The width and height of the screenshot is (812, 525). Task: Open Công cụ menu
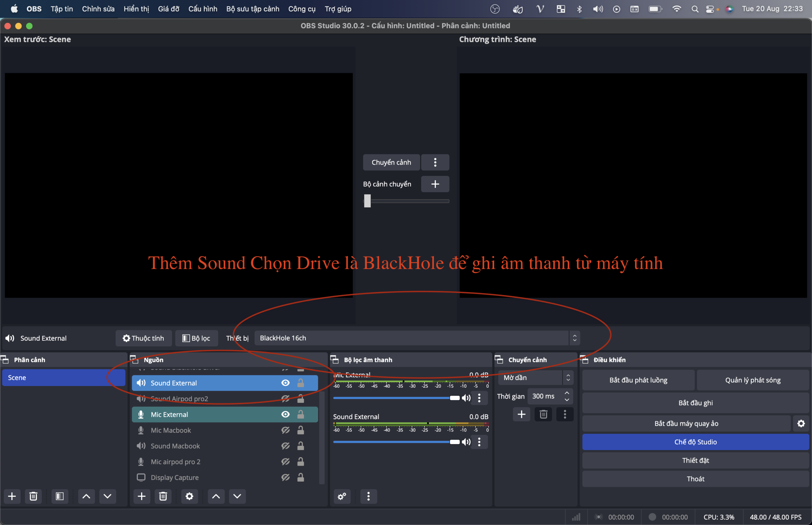pos(302,9)
